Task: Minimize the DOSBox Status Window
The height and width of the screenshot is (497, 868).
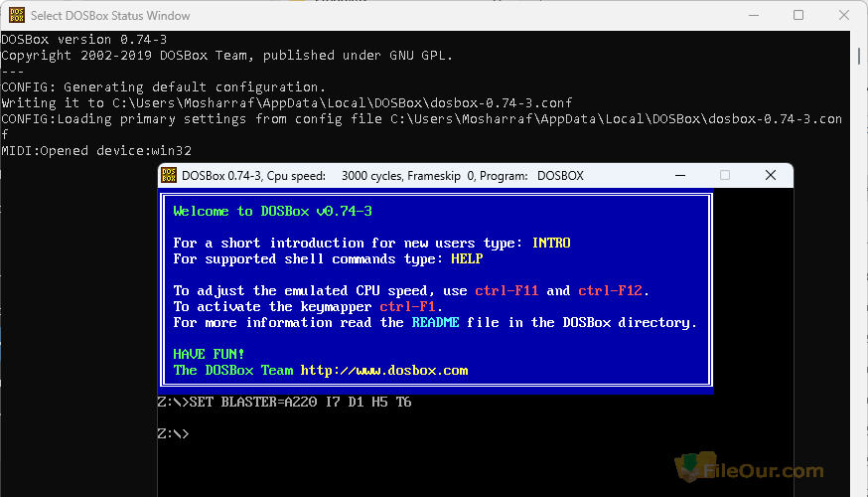Action: click(753, 16)
